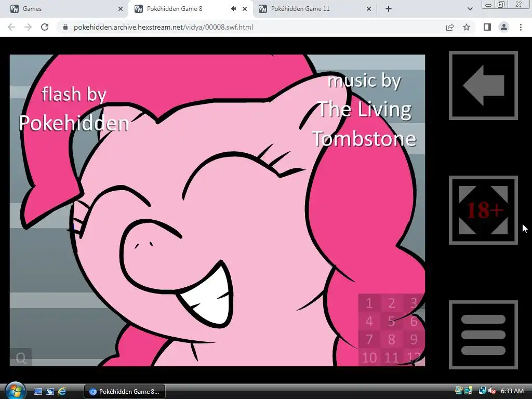532x399 pixels.
Task: Reload the current page
Action: tap(45, 27)
